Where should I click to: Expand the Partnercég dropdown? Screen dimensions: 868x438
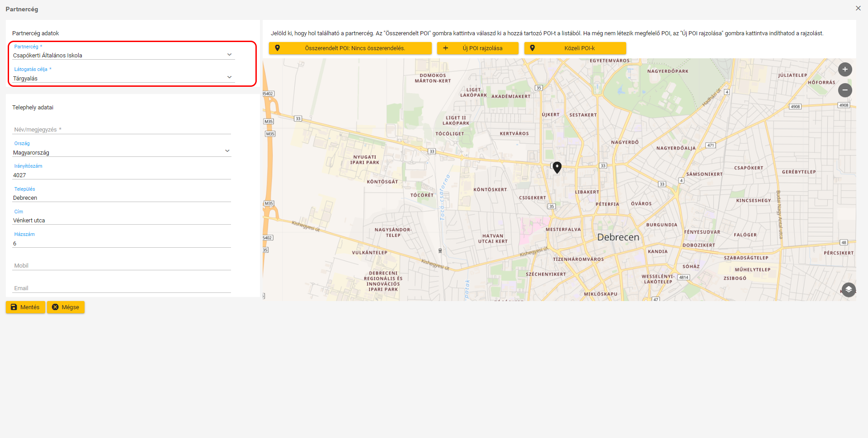click(x=229, y=55)
